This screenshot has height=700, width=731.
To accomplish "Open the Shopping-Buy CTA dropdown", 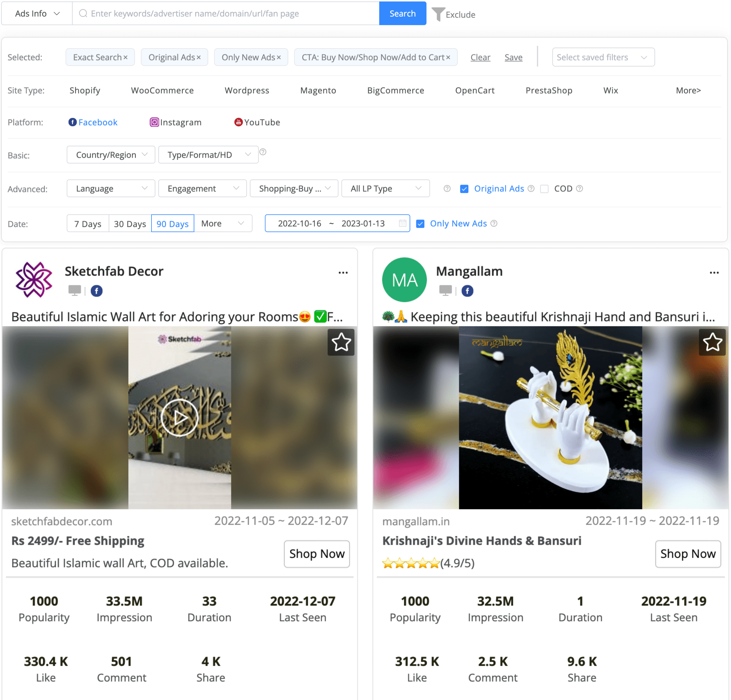I will coord(294,188).
